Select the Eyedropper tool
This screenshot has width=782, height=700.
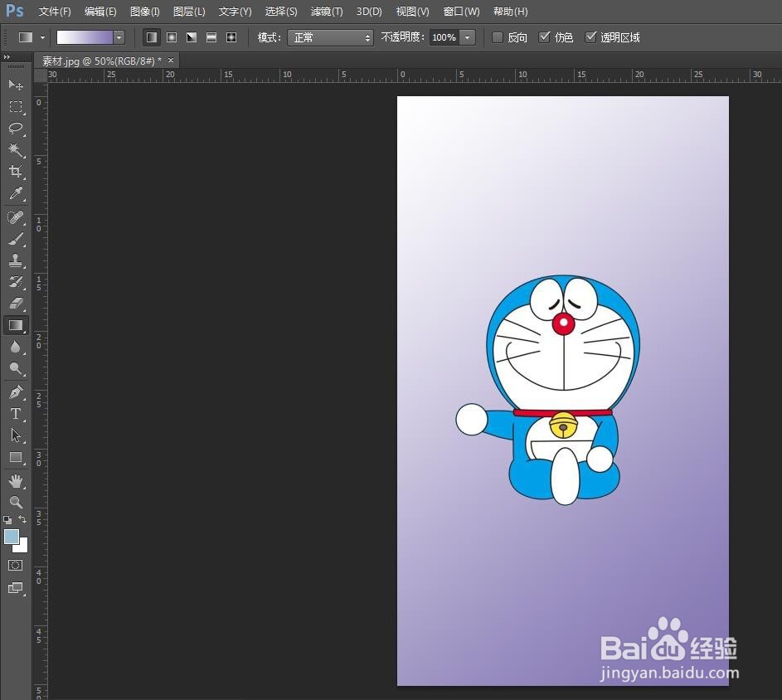point(16,193)
